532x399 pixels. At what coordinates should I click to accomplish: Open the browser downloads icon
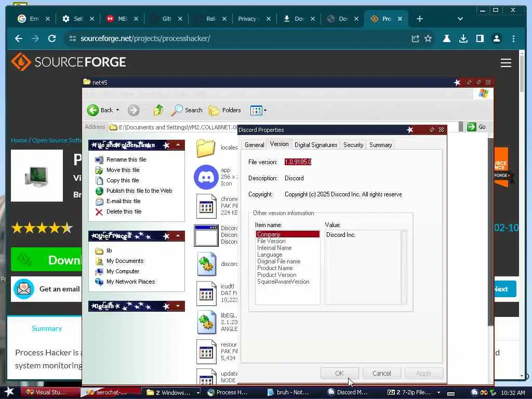click(463, 38)
